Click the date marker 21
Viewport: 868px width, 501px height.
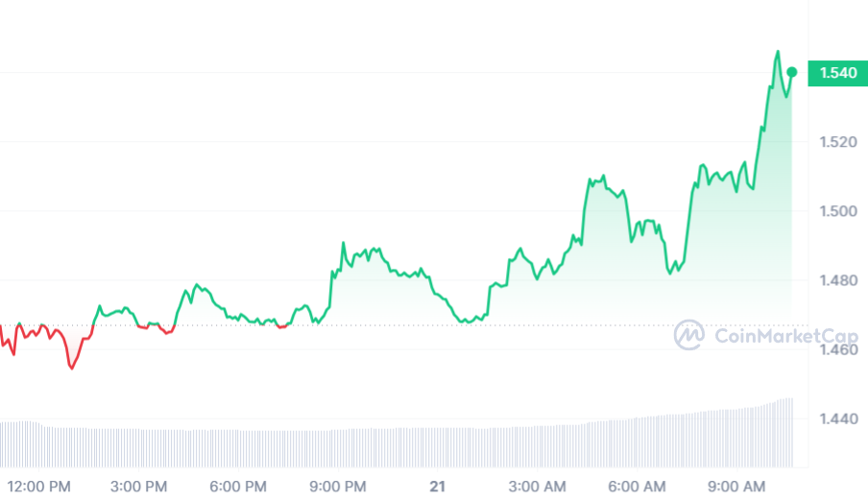click(x=437, y=487)
